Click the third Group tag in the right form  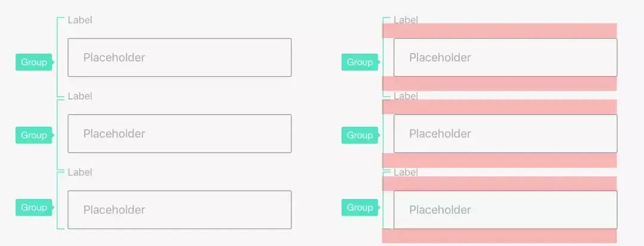[x=360, y=207]
